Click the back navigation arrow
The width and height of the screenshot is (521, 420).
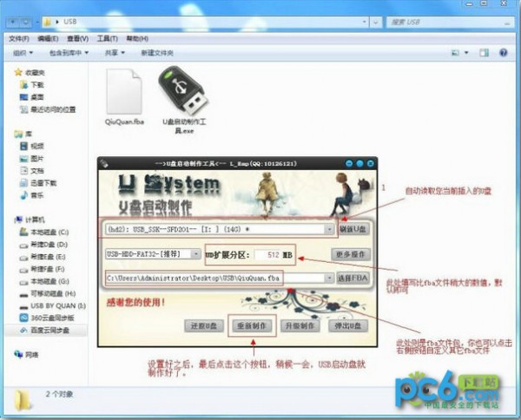(14, 22)
